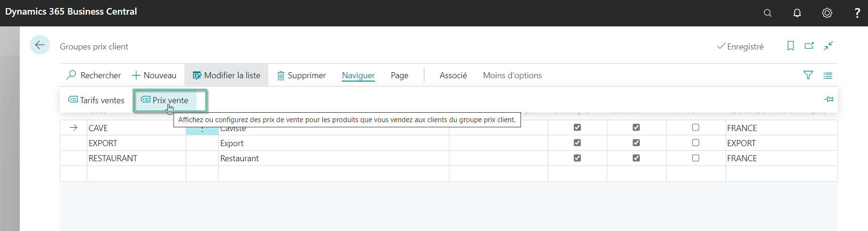This screenshot has width=868, height=231.
Task: Toggle first checked box in CAVE row
Action: [x=577, y=127]
